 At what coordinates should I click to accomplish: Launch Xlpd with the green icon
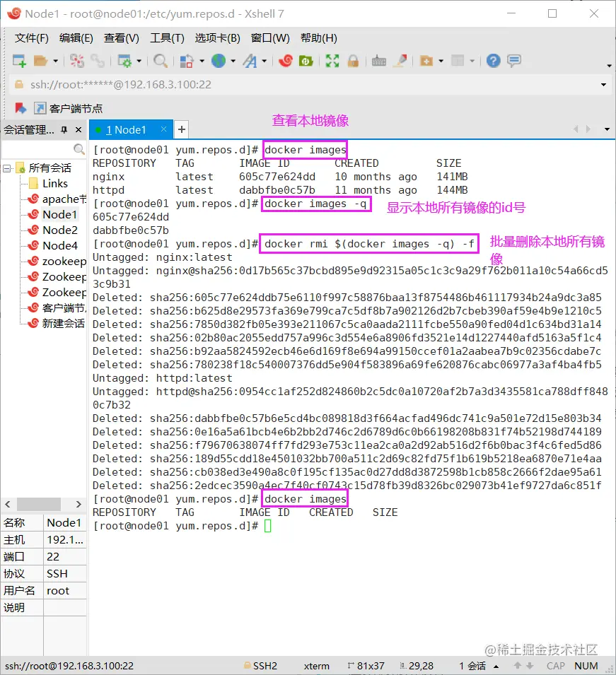click(306, 61)
